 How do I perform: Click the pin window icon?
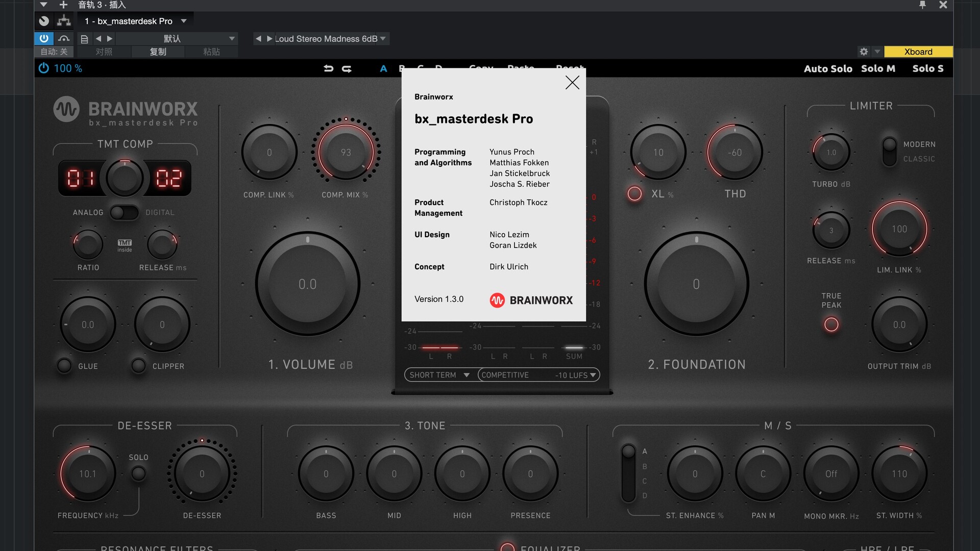pos(922,5)
